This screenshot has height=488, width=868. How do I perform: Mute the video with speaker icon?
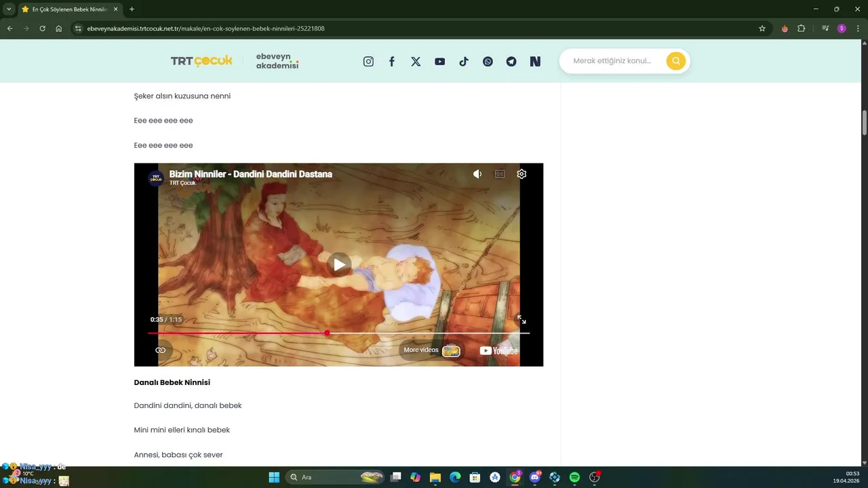coord(477,174)
